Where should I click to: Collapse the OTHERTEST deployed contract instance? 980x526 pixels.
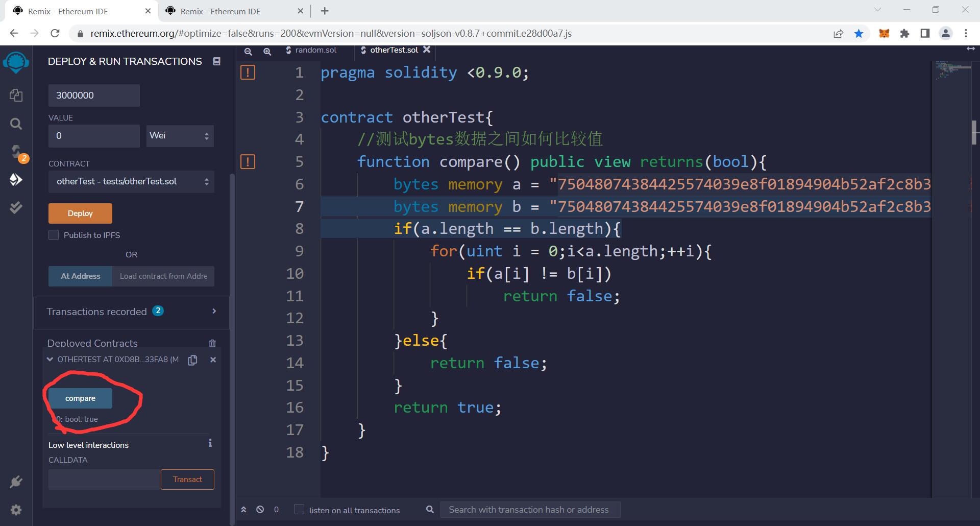click(50, 360)
